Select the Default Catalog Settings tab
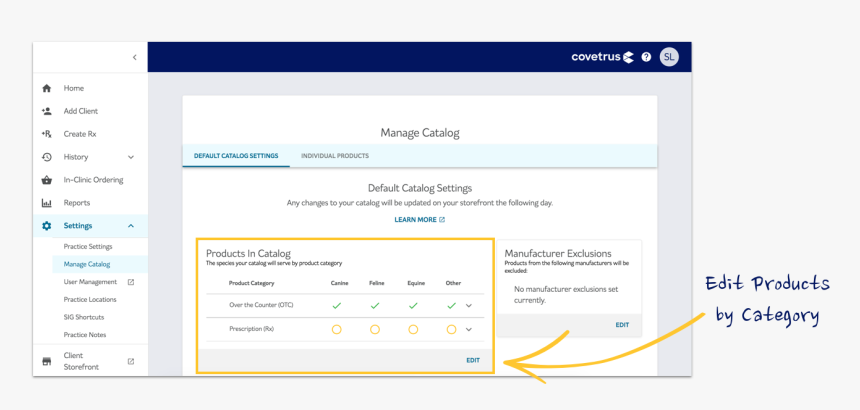Viewport: 860px width, 410px height. 236,156
